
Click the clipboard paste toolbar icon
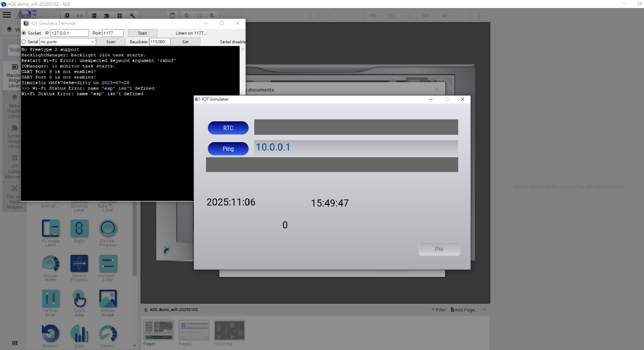172,16
